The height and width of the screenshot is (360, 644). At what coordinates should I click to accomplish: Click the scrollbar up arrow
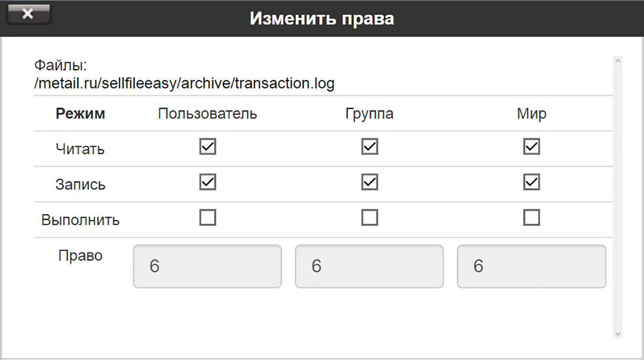(618, 61)
